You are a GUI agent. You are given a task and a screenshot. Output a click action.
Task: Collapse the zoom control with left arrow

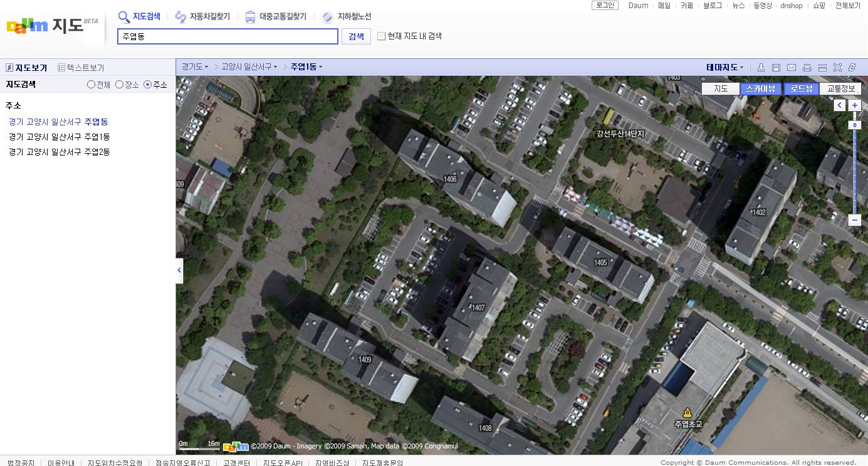click(x=839, y=105)
